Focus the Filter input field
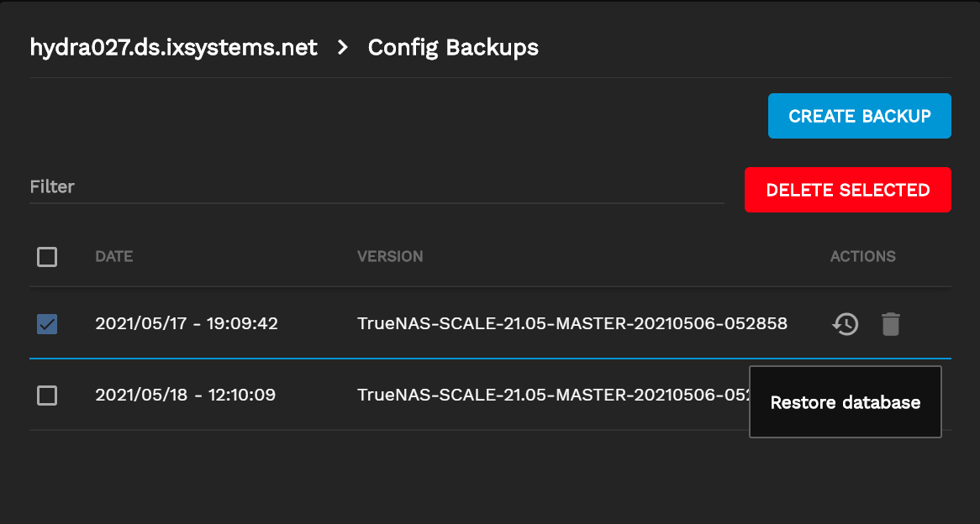 (x=376, y=186)
